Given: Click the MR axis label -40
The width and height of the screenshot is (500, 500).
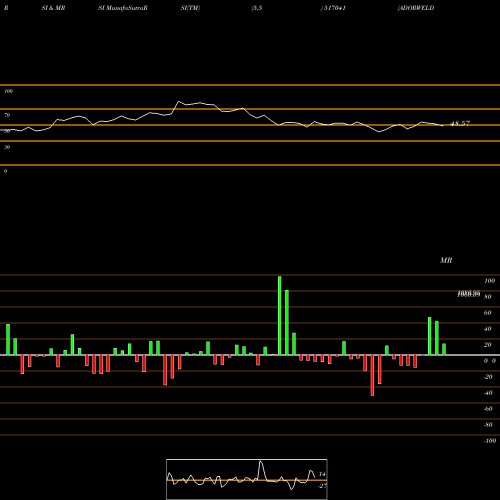Looking at the screenshot, I should tap(488, 393).
